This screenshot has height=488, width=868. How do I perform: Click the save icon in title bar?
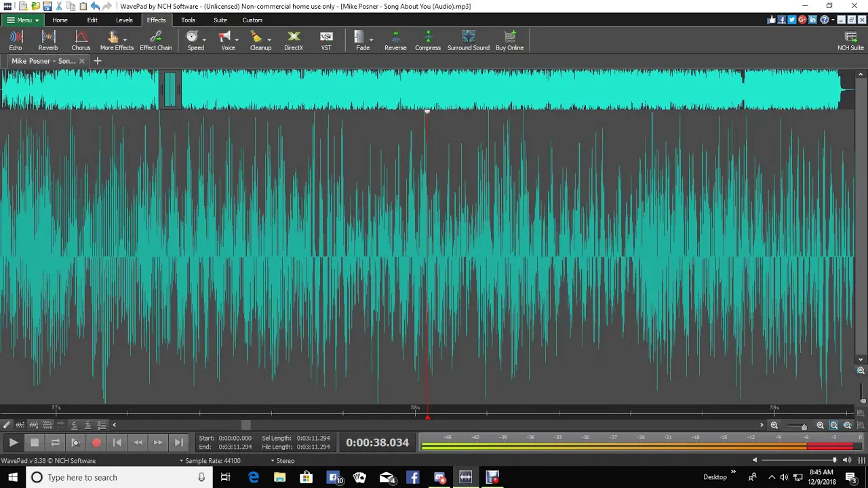[x=47, y=6]
